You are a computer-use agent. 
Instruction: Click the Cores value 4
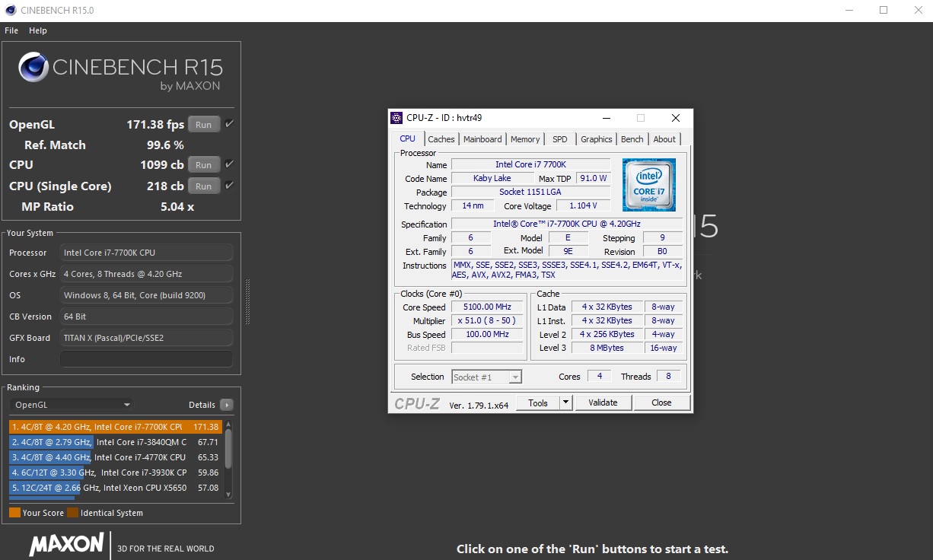pyautogui.click(x=600, y=377)
